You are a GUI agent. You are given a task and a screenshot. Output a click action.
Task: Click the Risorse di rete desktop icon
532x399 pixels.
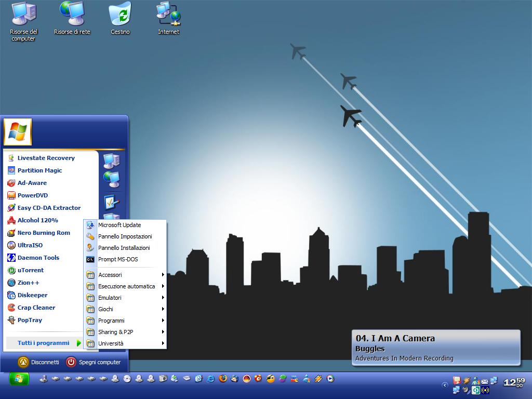72,19
